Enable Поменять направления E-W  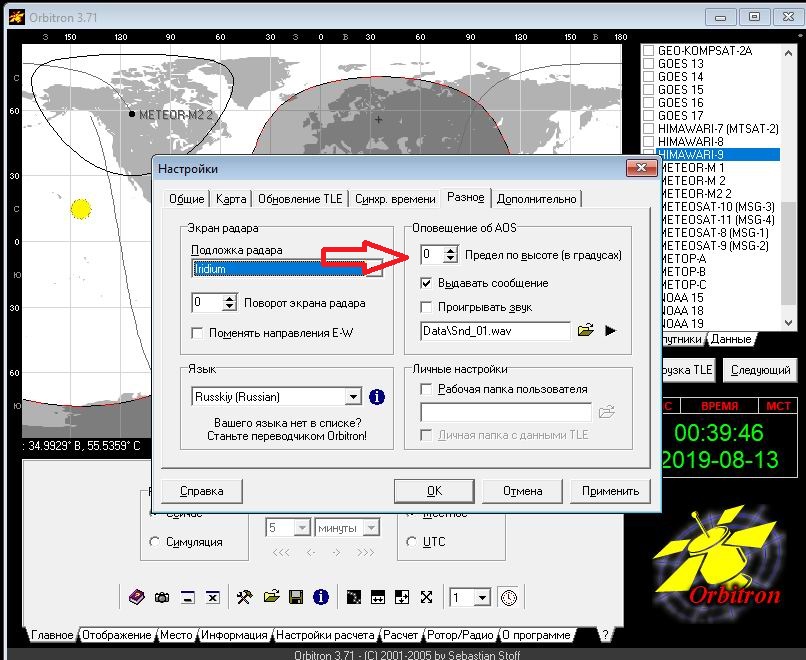tap(197, 333)
